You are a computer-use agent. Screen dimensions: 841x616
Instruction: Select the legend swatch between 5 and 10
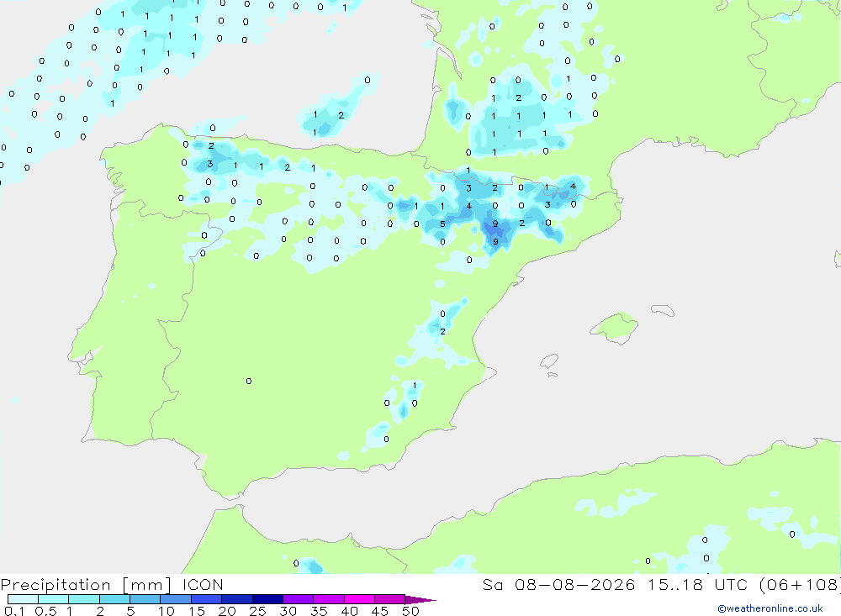tap(145, 599)
